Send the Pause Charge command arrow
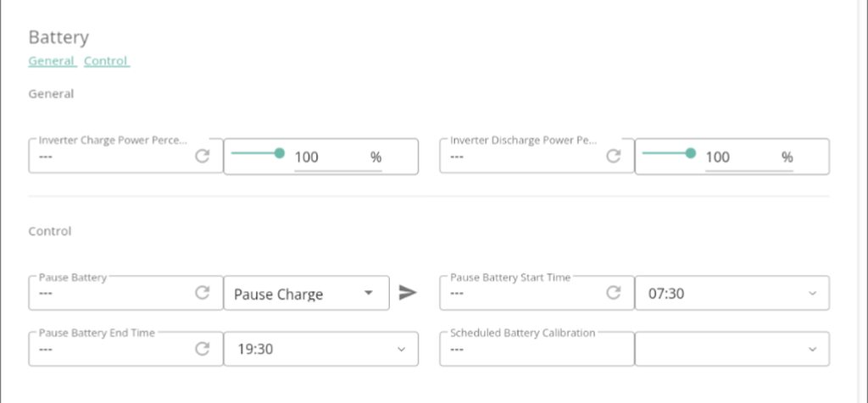868x403 pixels. [408, 293]
